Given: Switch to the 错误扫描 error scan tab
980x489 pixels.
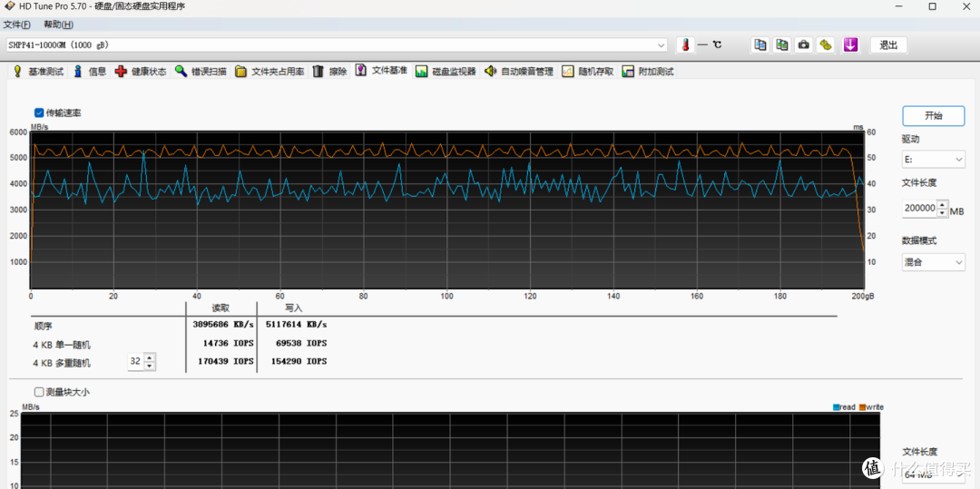Looking at the screenshot, I should (201, 71).
